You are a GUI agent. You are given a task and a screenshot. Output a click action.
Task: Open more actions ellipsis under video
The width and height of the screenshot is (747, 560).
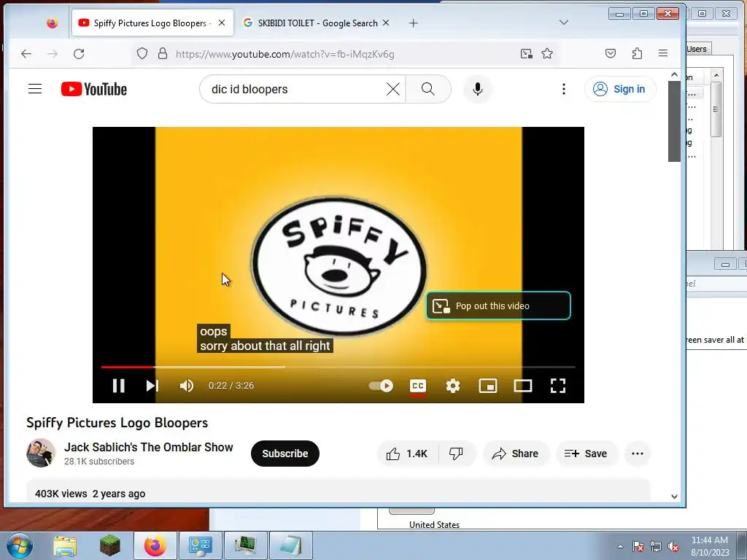pyautogui.click(x=638, y=454)
